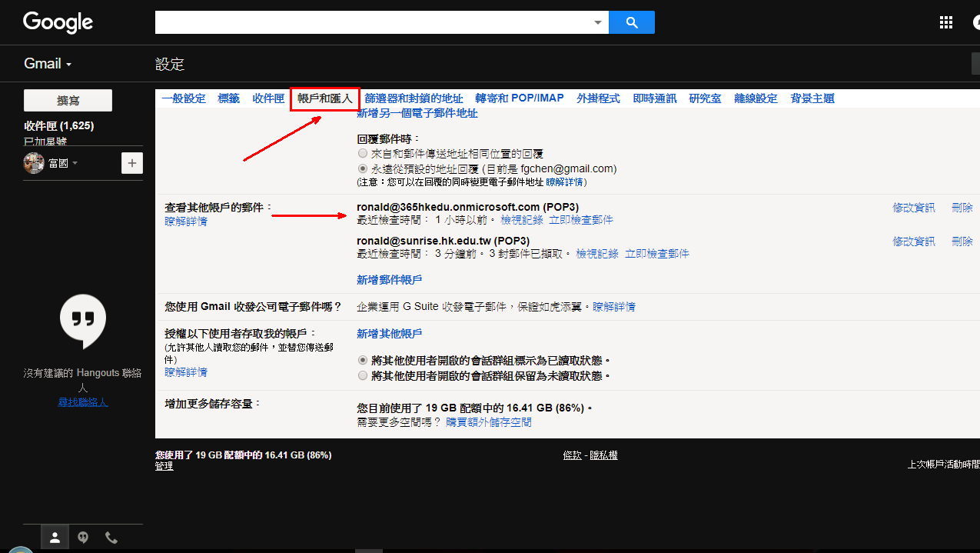Open the 背景主題 tab
Viewport: 980px width, 553px height.
(812, 98)
